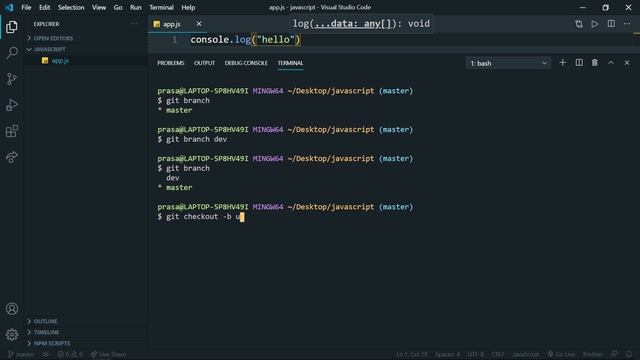Viewport: 640px width, 360px height.
Task: Select JavaScript language mode in status bar
Action: click(x=525, y=354)
